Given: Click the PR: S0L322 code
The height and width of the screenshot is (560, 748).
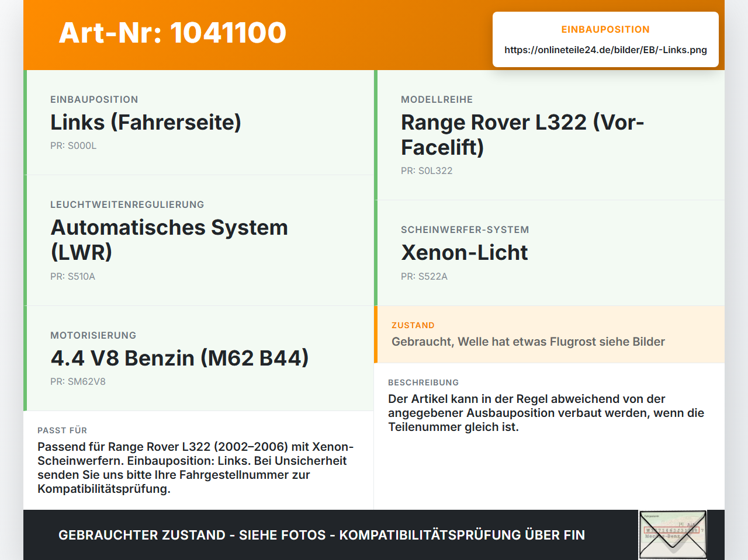Looking at the screenshot, I should tap(427, 171).
